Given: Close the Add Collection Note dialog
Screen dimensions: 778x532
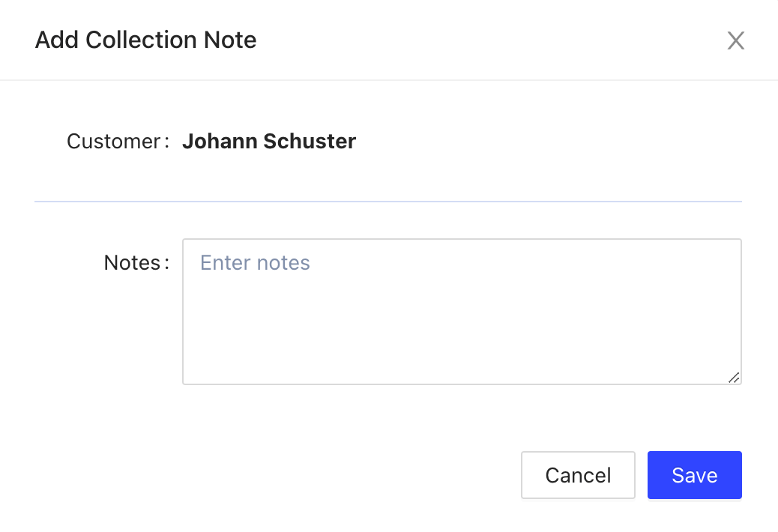Looking at the screenshot, I should pyautogui.click(x=735, y=40).
